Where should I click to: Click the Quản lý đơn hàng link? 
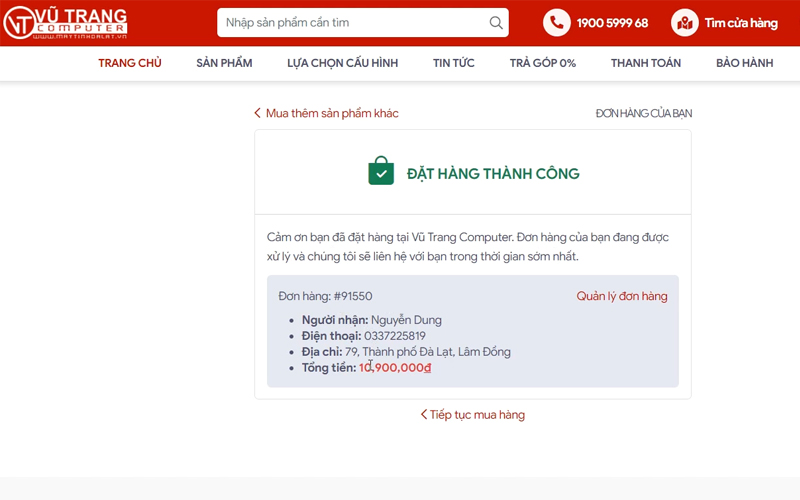[x=622, y=296]
